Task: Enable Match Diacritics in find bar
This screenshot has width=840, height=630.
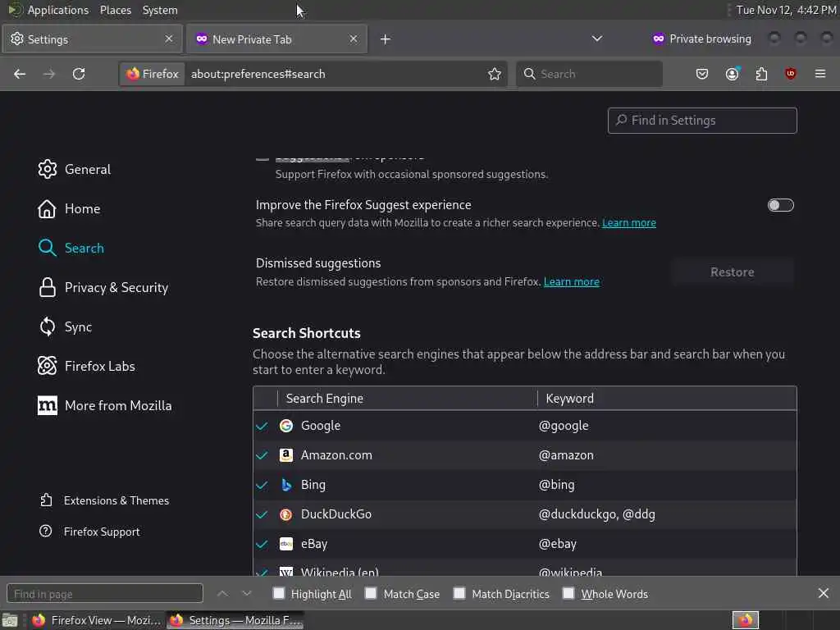Action: tap(459, 593)
